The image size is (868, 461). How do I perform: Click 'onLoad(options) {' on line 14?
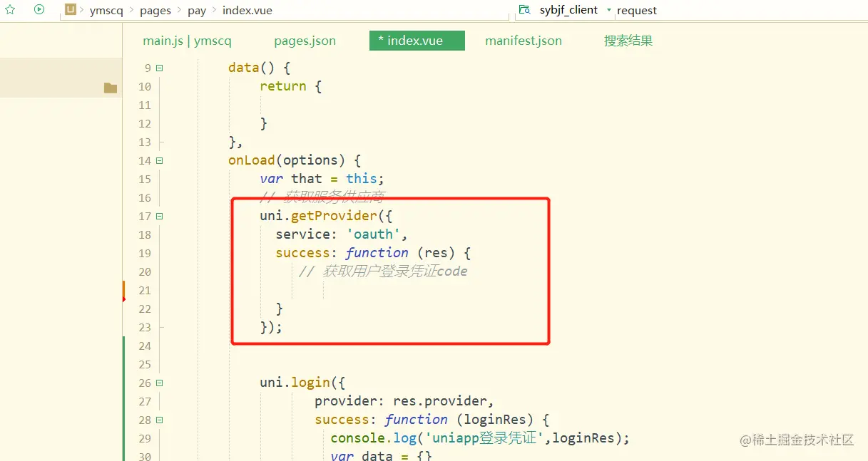pos(295,160)
